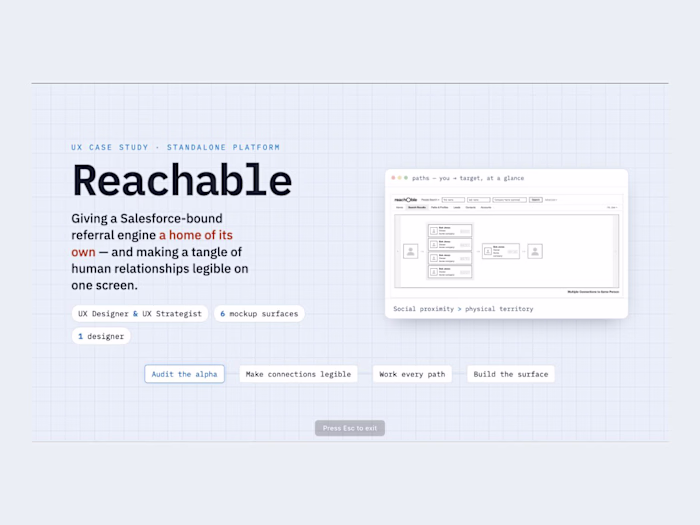Click the "6 mockup surfaces" chip

tap(259, 314)
